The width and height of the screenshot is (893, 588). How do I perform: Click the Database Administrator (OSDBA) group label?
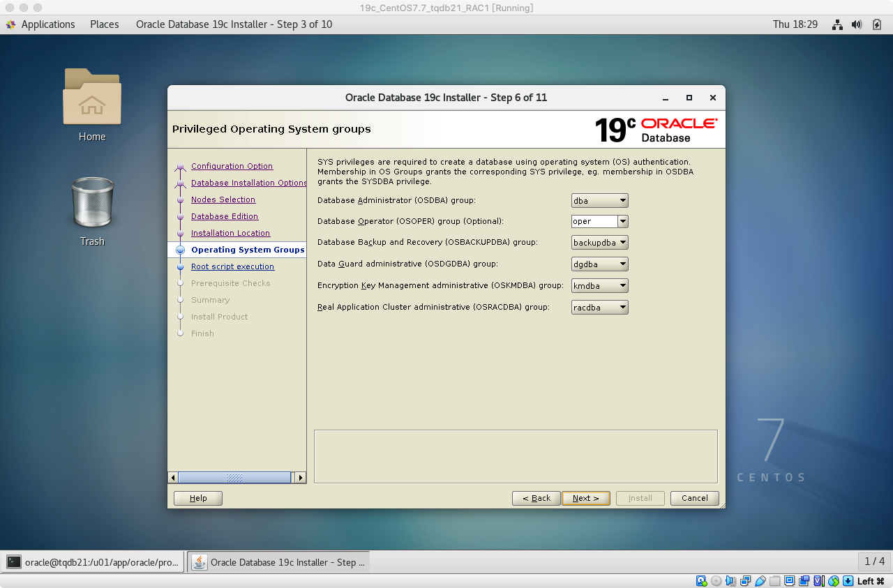click(396, 200)
